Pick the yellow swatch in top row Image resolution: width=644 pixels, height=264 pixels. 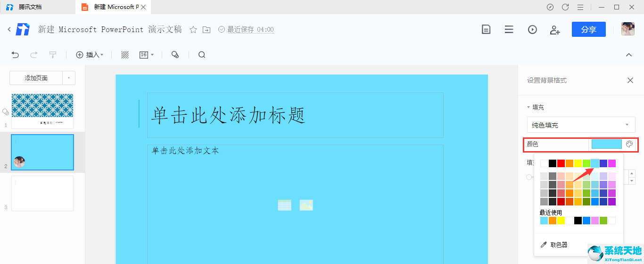pyautogui.click(x=578, y=163)
